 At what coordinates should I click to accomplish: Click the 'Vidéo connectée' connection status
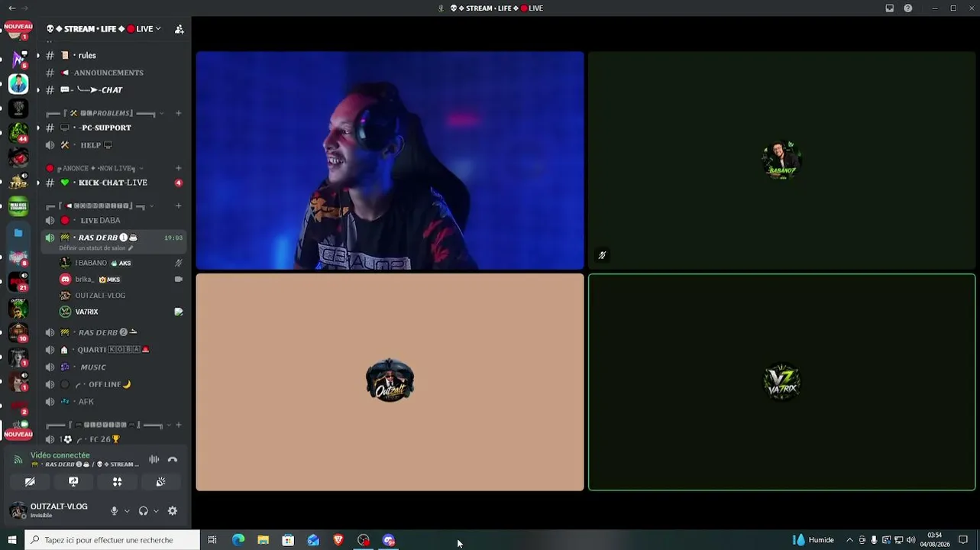[60, 455]
